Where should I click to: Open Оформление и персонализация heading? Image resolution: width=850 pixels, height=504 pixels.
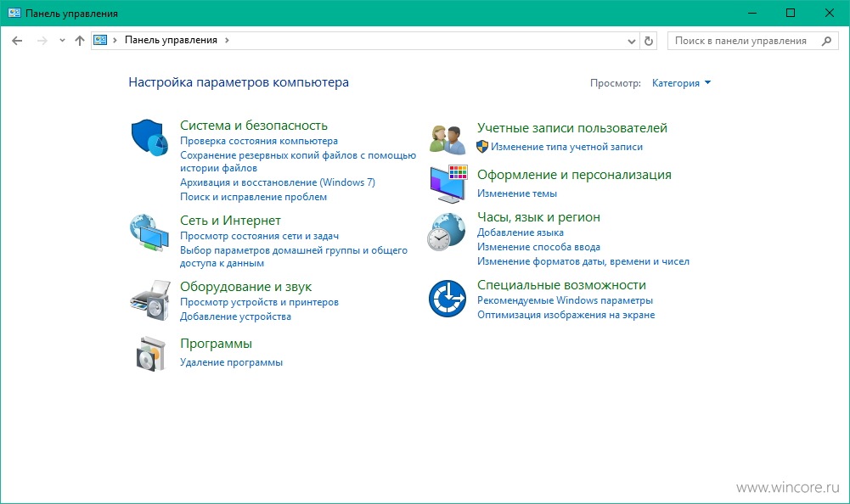(x=574, y=175)
